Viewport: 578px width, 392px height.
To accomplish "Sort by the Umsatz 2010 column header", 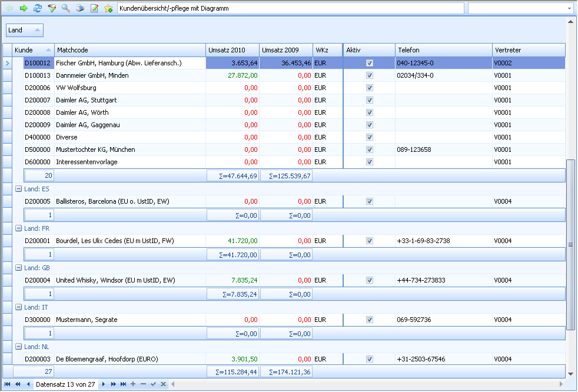I will (232, 50).
